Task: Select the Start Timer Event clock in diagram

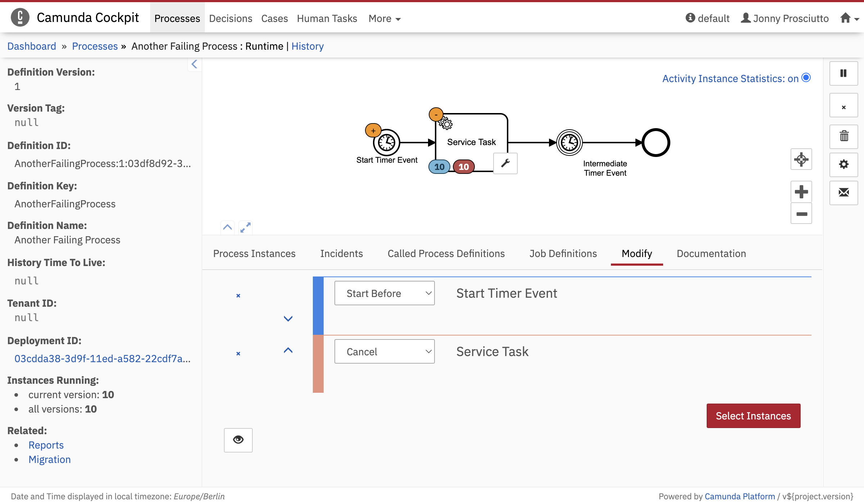Action: 387,142
